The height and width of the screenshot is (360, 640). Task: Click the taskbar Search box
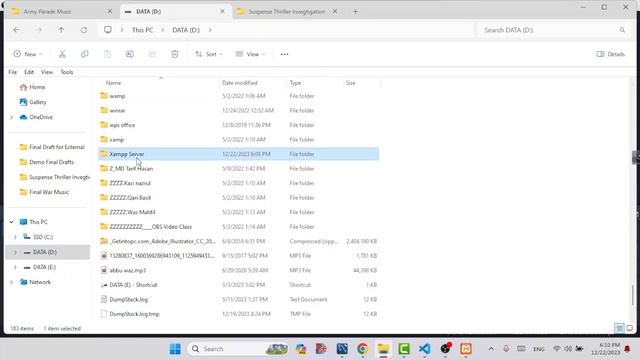pyautogui.click(x=238, y=349)
